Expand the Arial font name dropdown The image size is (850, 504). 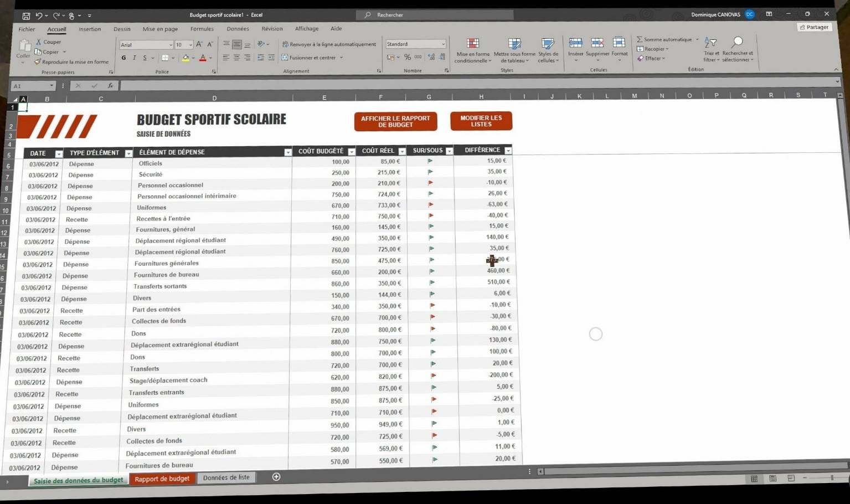[x=170, y=45]
